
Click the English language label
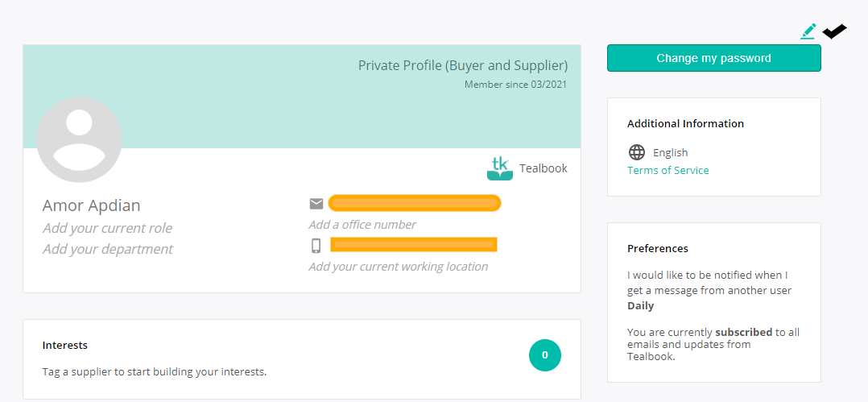671,153
